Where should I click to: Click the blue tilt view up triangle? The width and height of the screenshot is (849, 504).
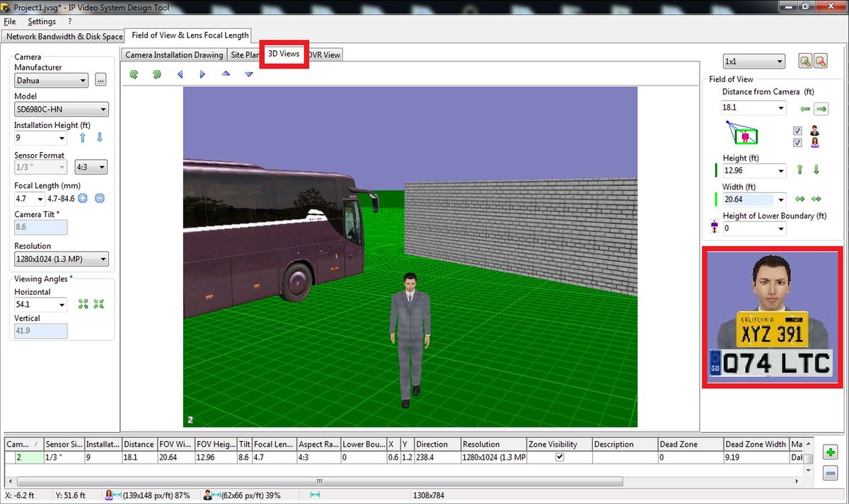point(226,74)
